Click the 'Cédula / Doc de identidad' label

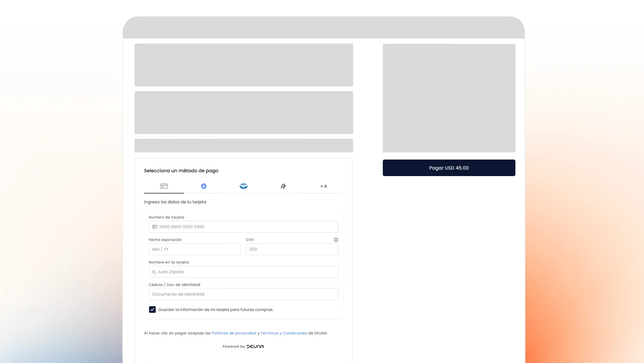tap(175, 285)
